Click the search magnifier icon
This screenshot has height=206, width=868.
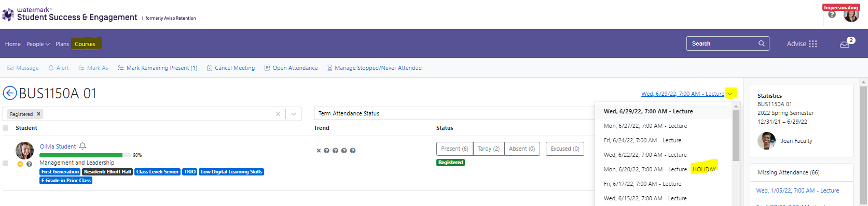[762, 43]
